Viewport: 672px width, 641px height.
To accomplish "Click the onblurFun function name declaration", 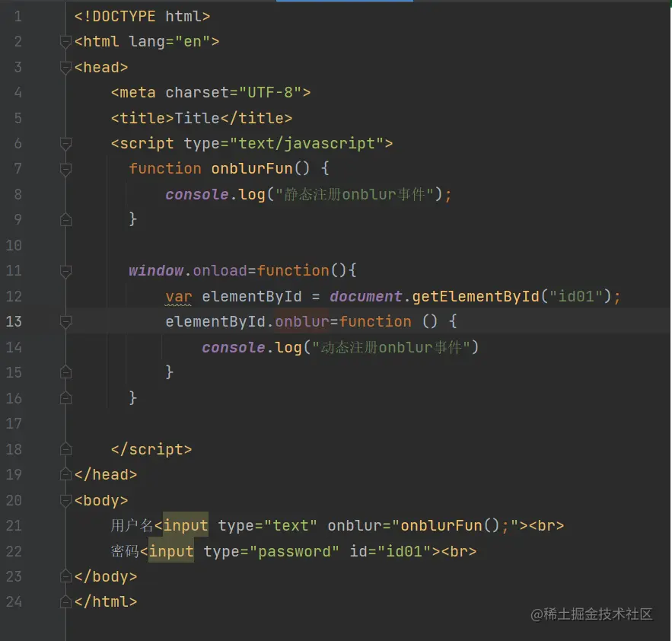I will point(252,168).
